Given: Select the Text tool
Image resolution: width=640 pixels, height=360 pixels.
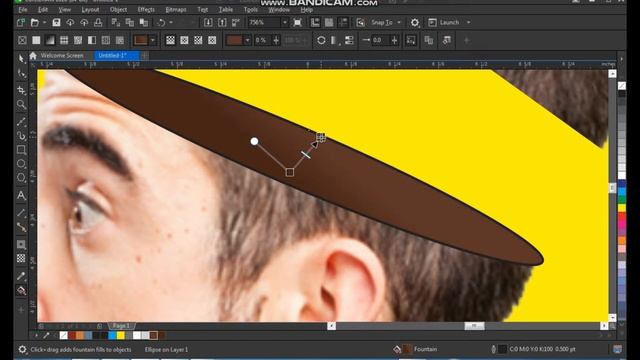Looking at the screenshot, I should click(21, 196).
